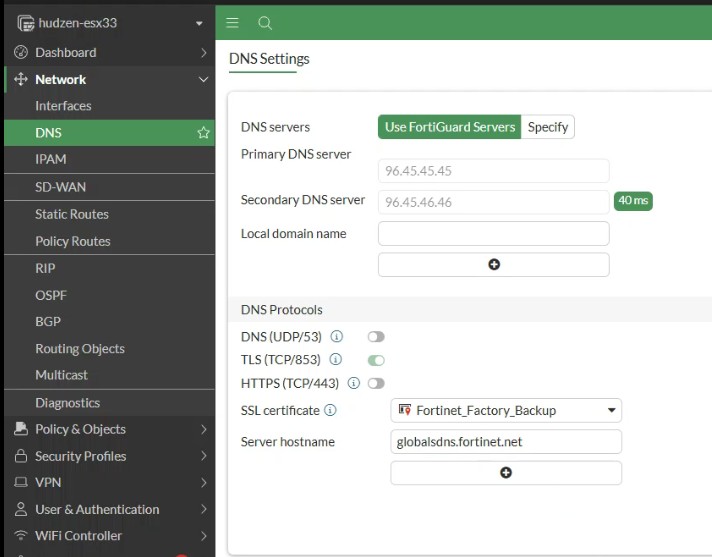
Task: Open Diagnostics in the sidebar
Action: pos(109,403)
